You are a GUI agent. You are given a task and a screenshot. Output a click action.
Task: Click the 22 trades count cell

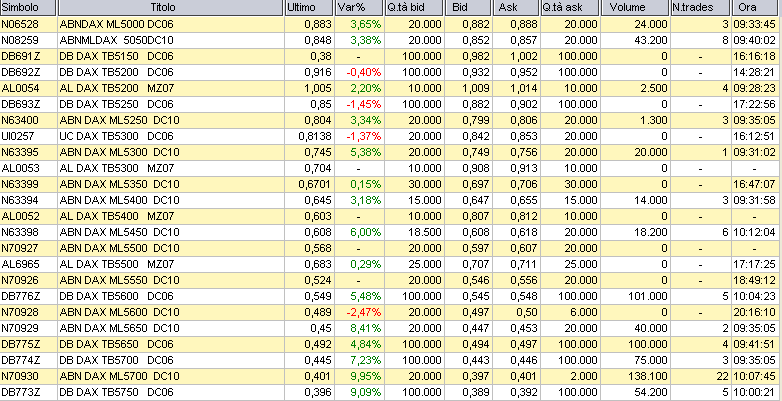[723, 376]
